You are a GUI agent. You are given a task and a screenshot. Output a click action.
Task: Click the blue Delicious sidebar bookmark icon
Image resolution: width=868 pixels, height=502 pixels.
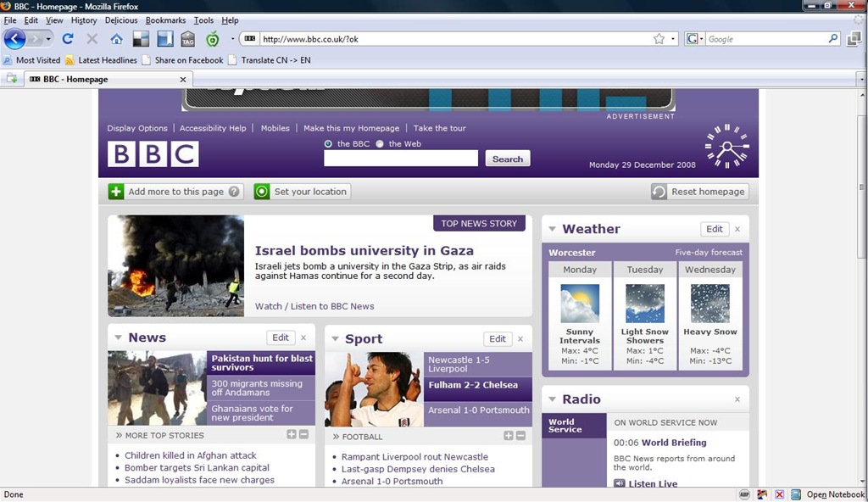click(165, 39)
